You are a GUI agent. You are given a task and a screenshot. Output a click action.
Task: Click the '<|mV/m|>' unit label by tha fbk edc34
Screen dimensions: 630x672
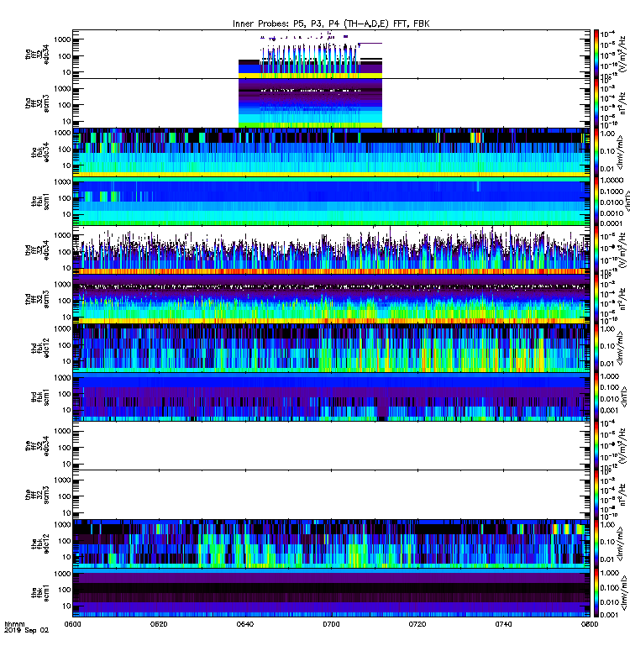[620, 152]
